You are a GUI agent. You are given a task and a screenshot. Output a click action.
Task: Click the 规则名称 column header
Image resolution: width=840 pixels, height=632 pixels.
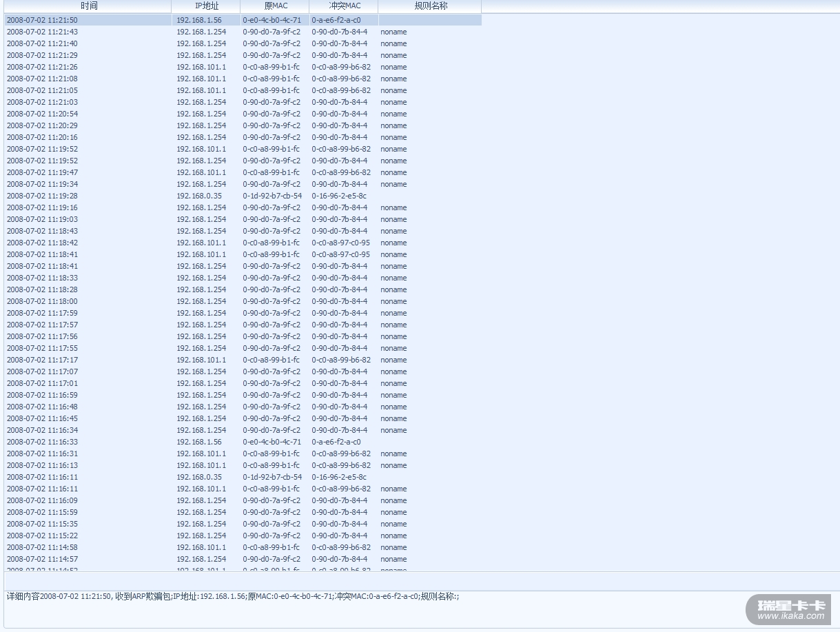pyautogui.click(x=430, y=6)
